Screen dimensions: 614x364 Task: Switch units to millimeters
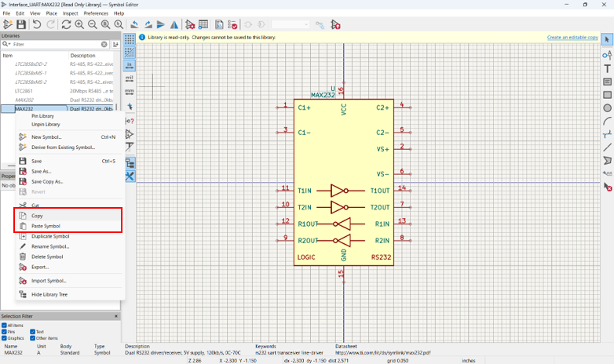point(130,92)
